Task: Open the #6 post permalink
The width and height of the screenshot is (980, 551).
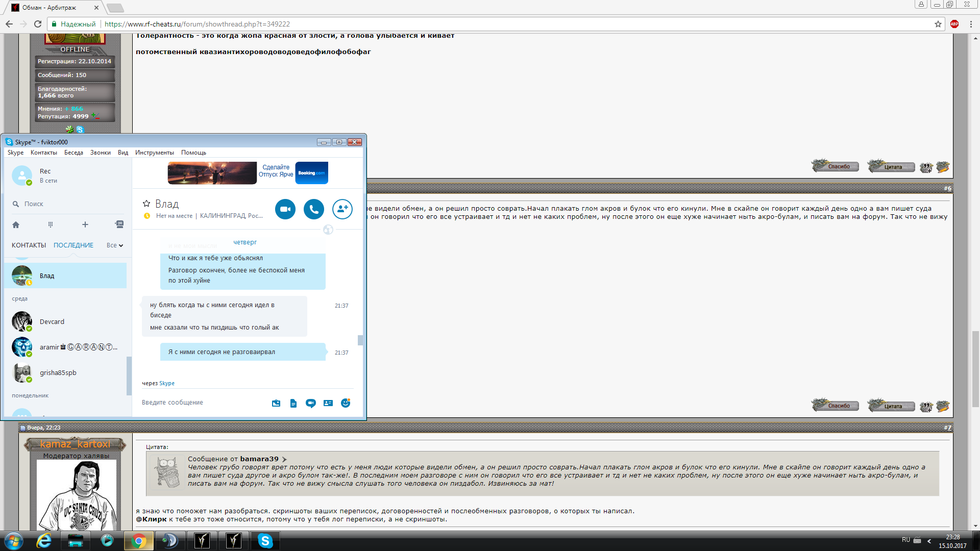Action: (947, 188)
